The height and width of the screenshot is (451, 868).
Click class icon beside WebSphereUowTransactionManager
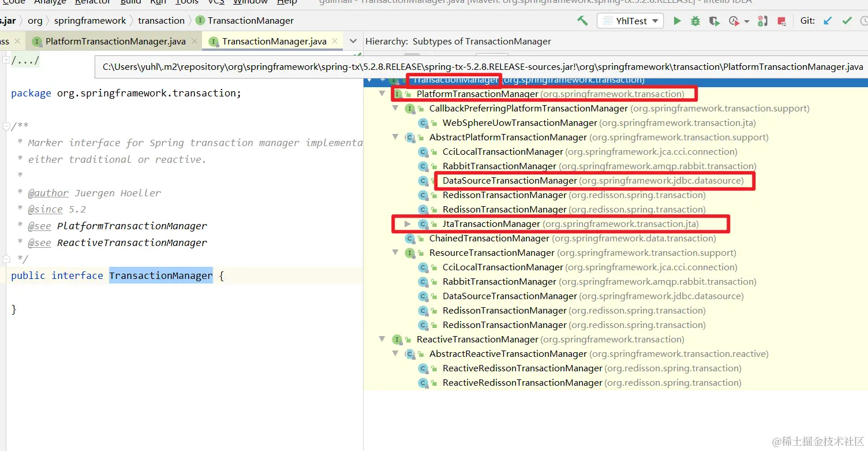point(423,123)
